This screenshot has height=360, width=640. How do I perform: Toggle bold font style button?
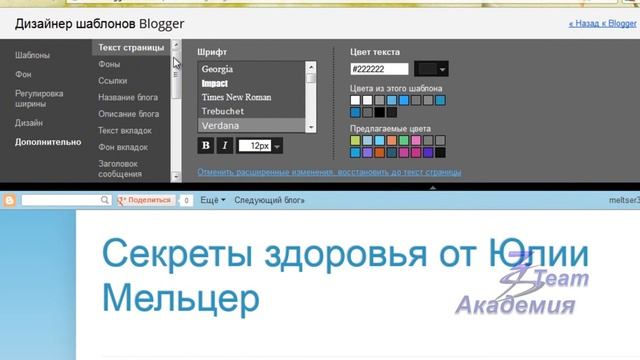point(206,146)
